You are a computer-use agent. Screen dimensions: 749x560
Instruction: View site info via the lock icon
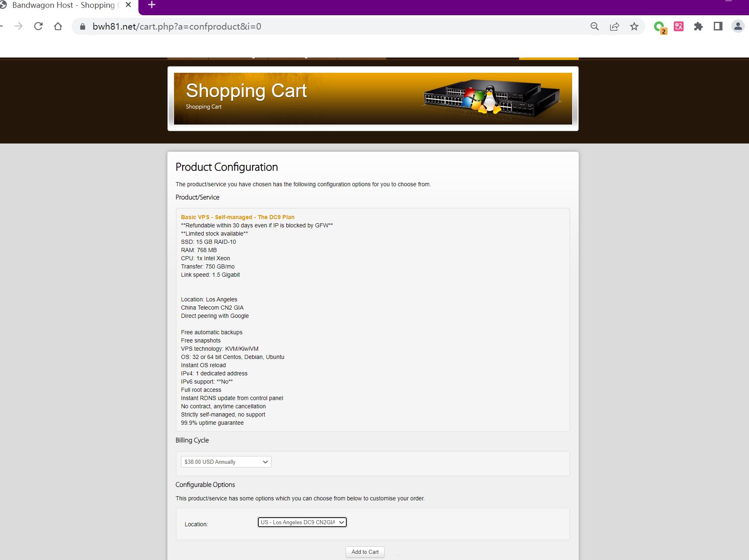pyautogui.click(x=83, y=27)
